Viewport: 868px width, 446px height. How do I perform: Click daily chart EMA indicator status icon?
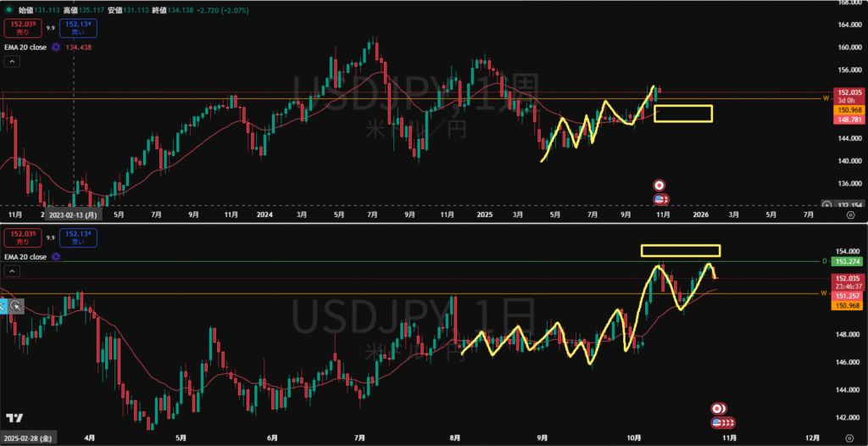point(56,257)
